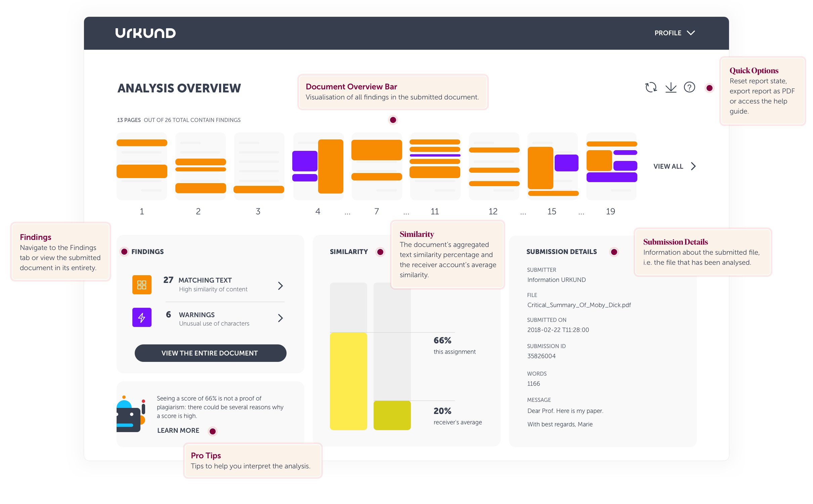
Task: Click hotspot dot beside Submission Details heading
Action: [x=614, y=252]
